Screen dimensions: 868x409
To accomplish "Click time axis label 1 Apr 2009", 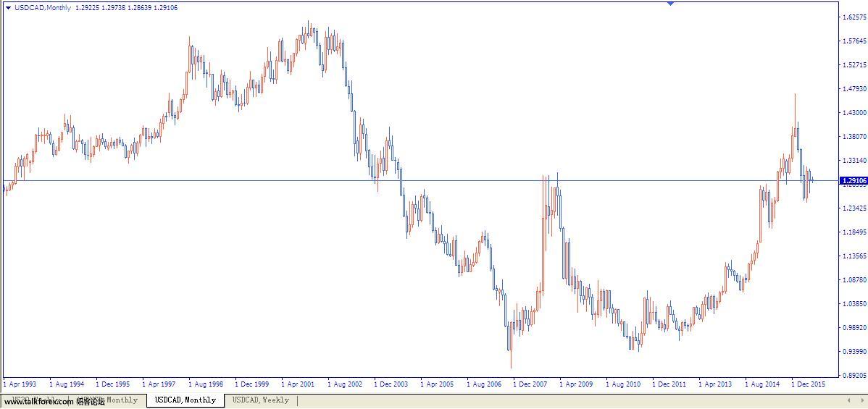I will [x=576, y=384].
